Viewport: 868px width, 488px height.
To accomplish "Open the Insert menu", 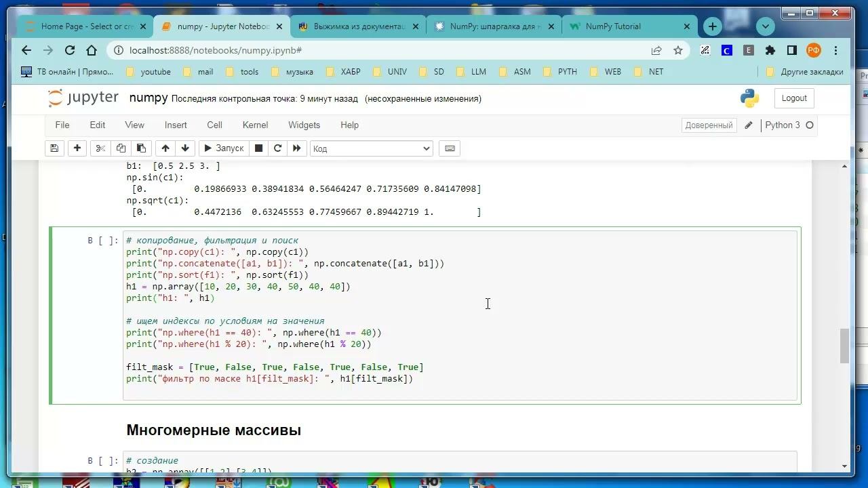I will pos(176,125).
